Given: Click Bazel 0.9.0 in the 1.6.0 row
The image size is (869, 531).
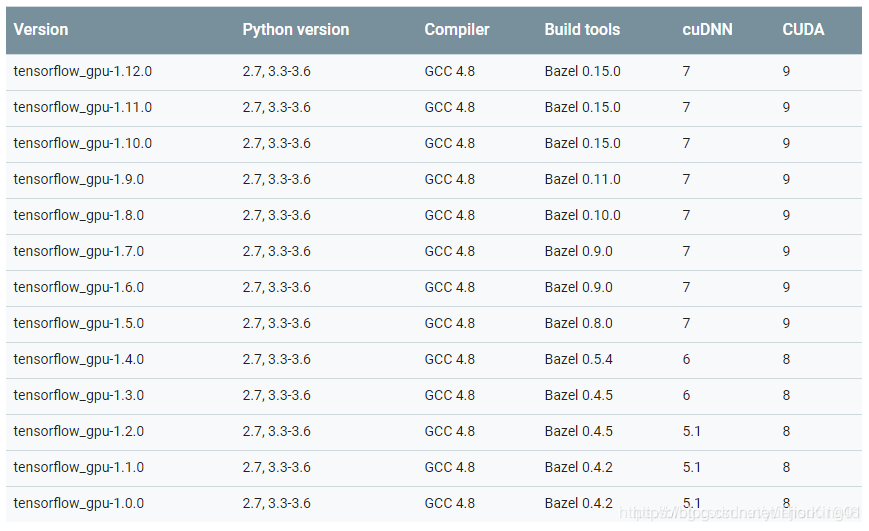Looking at the screenshot, I should pyautogui.click(x=579, y=288).
